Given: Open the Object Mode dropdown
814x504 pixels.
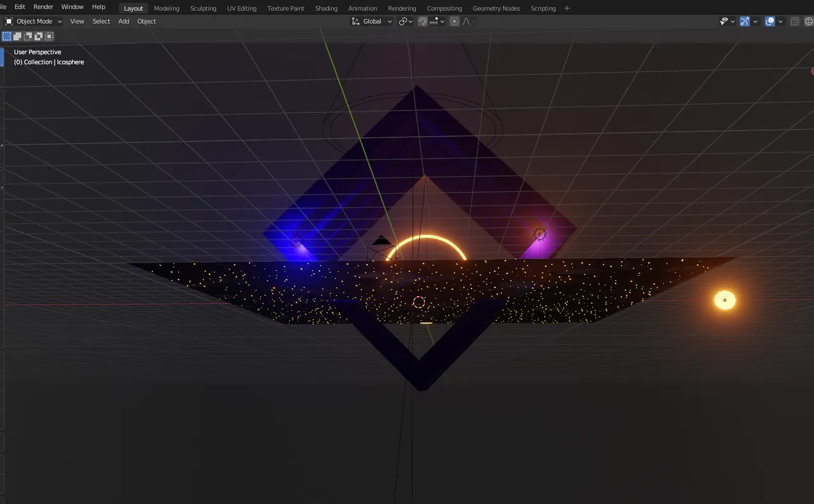Looking at the screenshot, I should click(34, 21).
